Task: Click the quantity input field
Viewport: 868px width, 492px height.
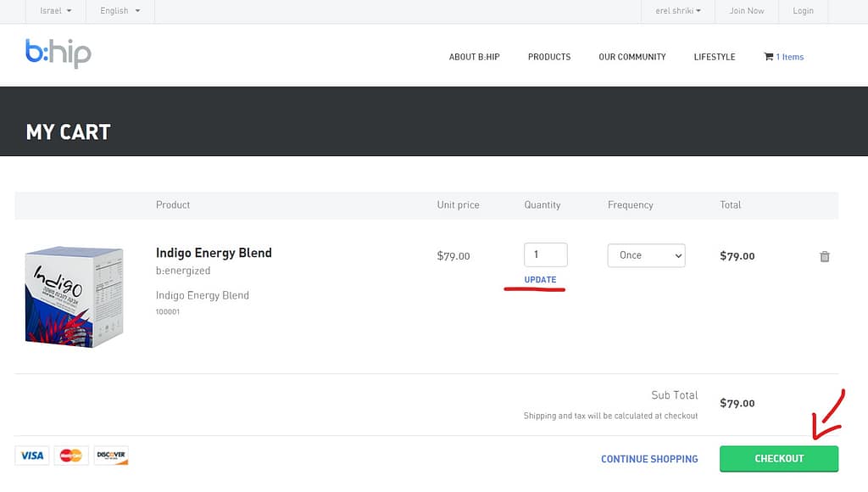Action: 545,254
